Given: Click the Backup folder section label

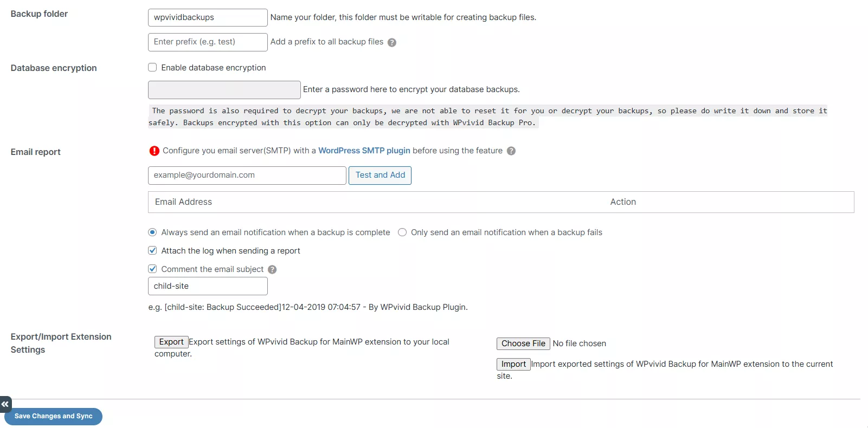Looking at the screenshot, I should click(x=39, y=14).
